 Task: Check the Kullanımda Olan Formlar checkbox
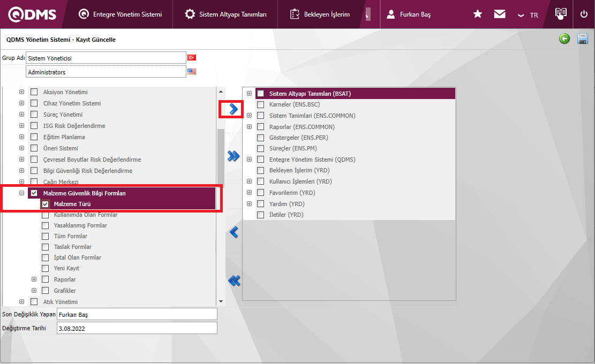pos(45,215)
